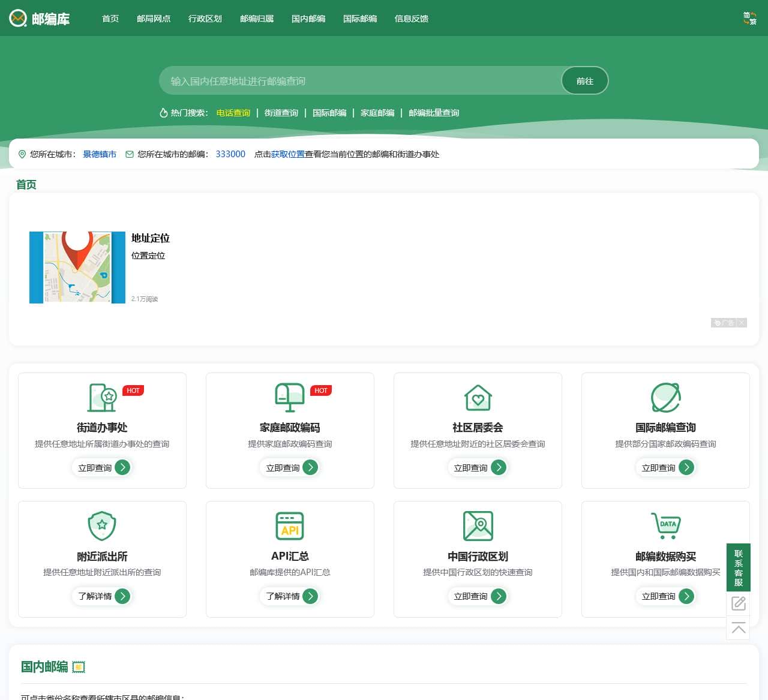768x700 pixels.
Task: Click the 国际邮编查询 globe icon
Action: click(x=665, y=397)
